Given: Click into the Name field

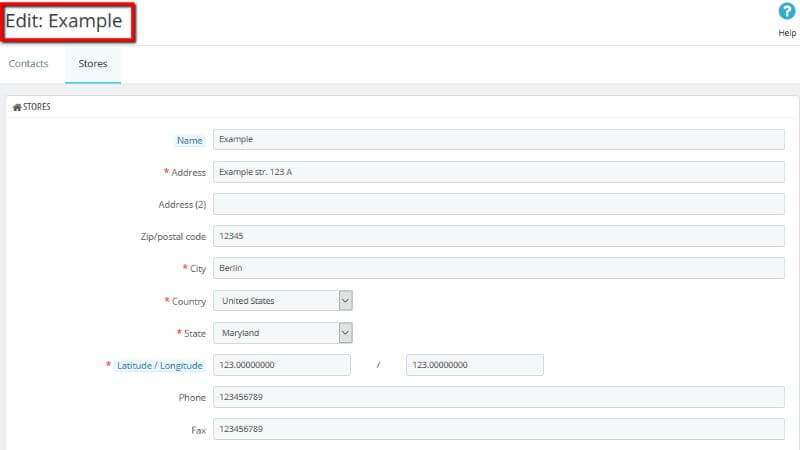Looking at the screenshot, I should coord(498,139).
